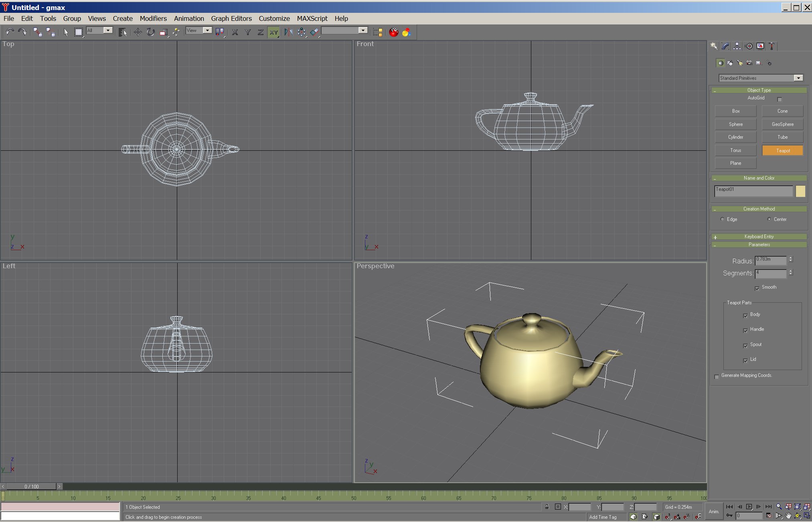Screen dimensions: 812x522
Task: Select the Rotate tool icon
Action: (x=150, y=32)
